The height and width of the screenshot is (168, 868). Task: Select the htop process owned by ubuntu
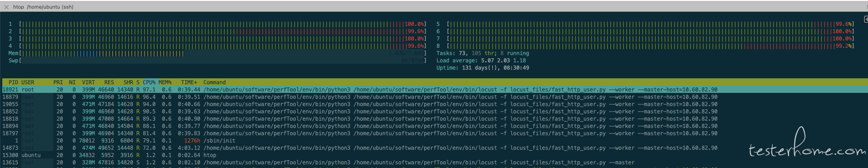tap(434, 155)
